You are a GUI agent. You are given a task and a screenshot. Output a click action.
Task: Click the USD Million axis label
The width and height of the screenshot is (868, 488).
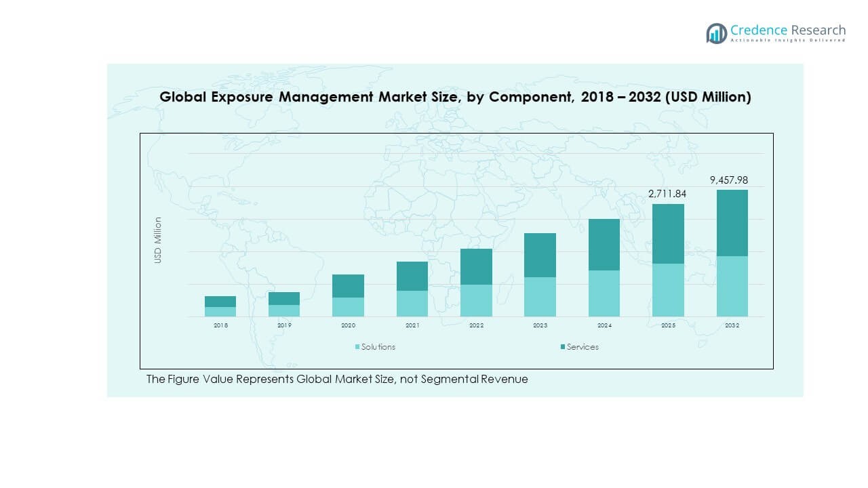[x=158, y=240]
